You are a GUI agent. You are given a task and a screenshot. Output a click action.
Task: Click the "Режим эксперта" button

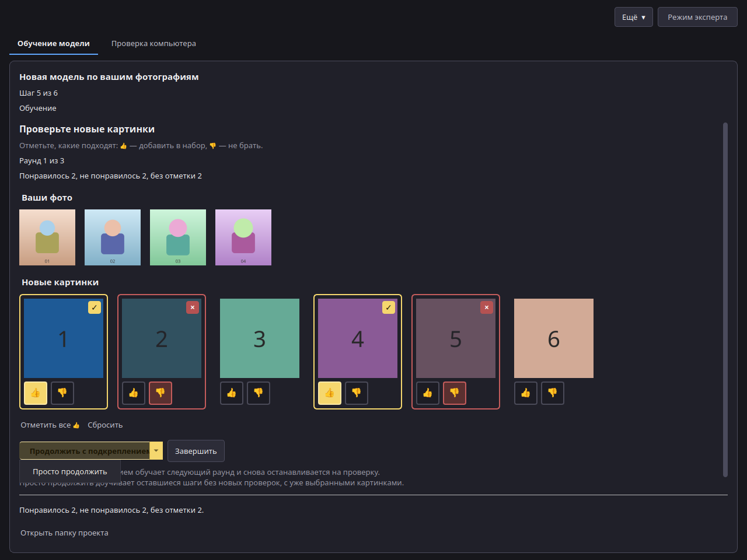point(697,17)
